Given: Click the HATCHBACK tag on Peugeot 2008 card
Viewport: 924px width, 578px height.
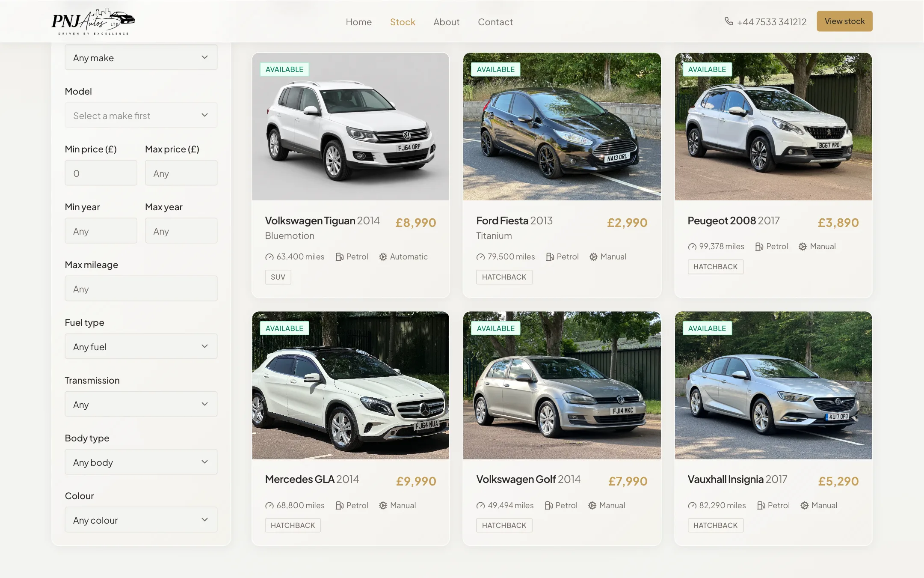Looking at the screenshot, I should (x=715, y=267).
